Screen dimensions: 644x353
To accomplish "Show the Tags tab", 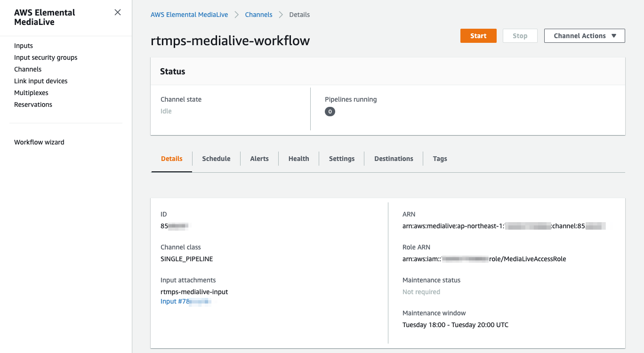I will click(x=440, y=159).
